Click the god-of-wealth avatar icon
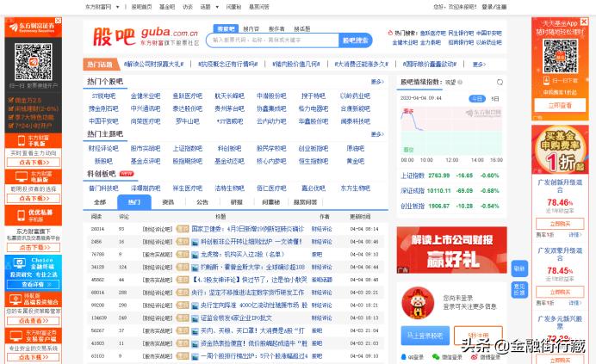 point(418,303)
